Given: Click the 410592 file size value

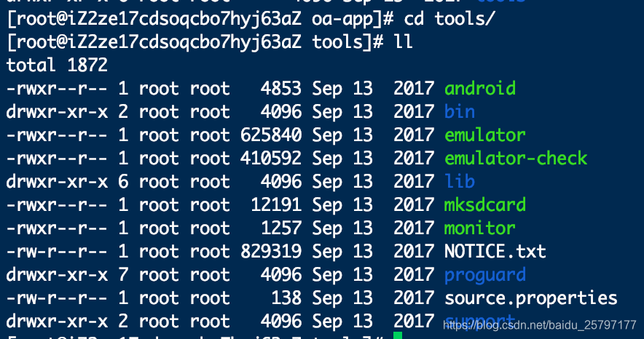Looking at the screenshot, I should point(271,159).
